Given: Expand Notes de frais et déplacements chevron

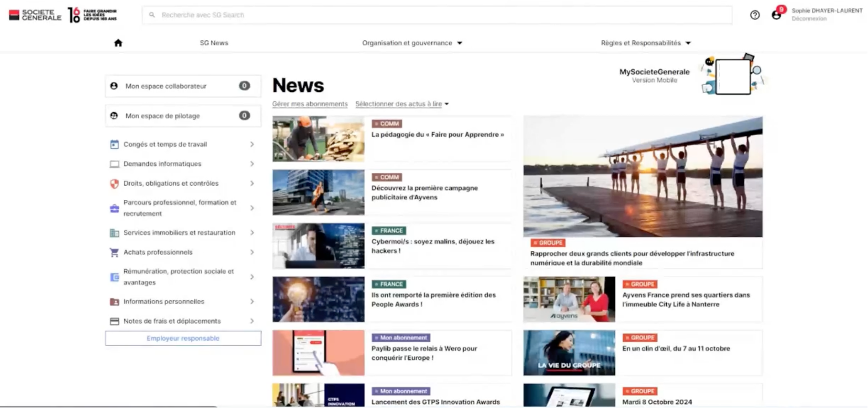Looking at the screenshot, I should pyautogui.click(x=252, y=321).
